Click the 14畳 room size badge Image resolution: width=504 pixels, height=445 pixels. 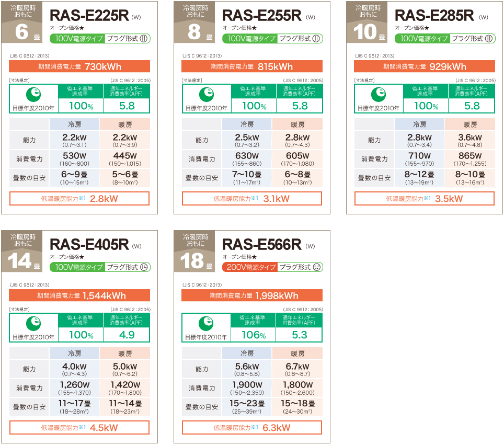(x=22, y=251)
